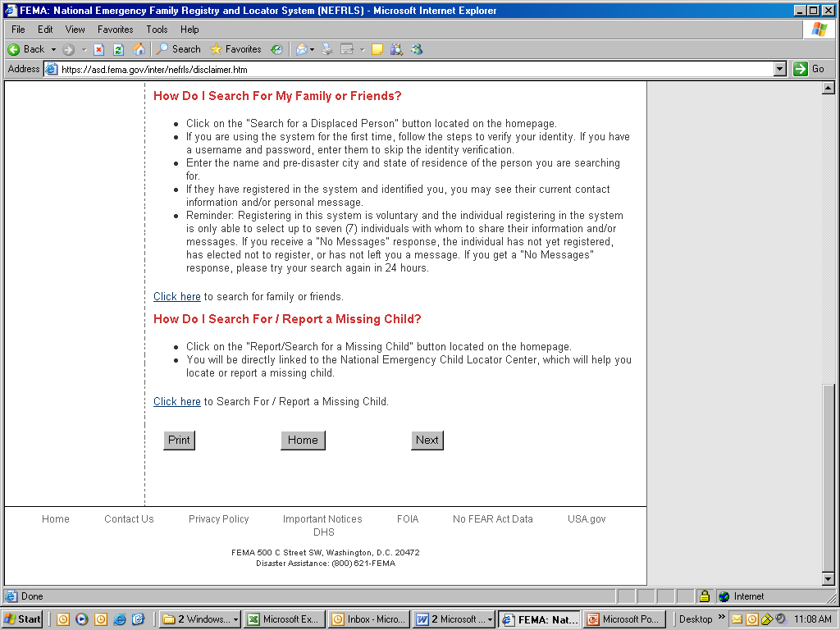Switch to Inbox - Microsoft Outlook taskbar button
The height and width of the screenshot is (630, 840).
[x=368, y=619]
